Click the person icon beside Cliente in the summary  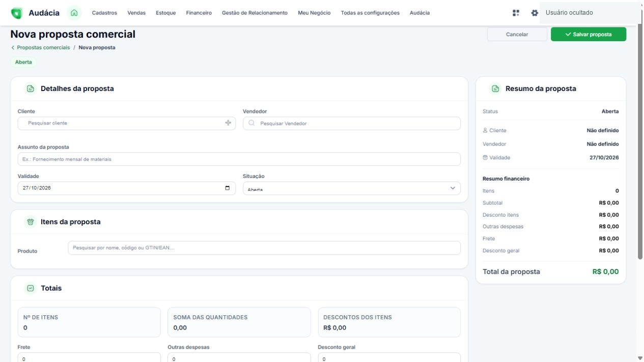485,131
